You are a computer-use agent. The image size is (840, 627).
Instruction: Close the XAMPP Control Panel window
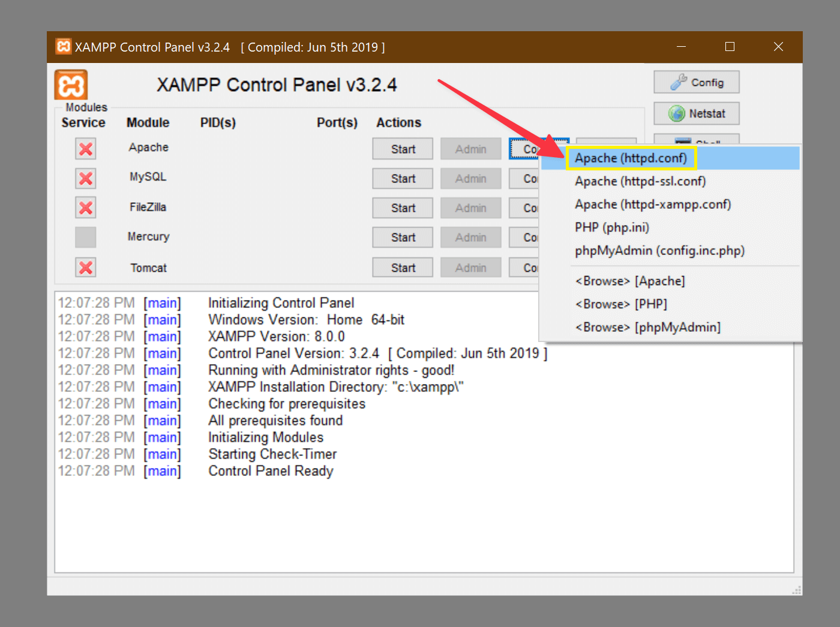778,47
